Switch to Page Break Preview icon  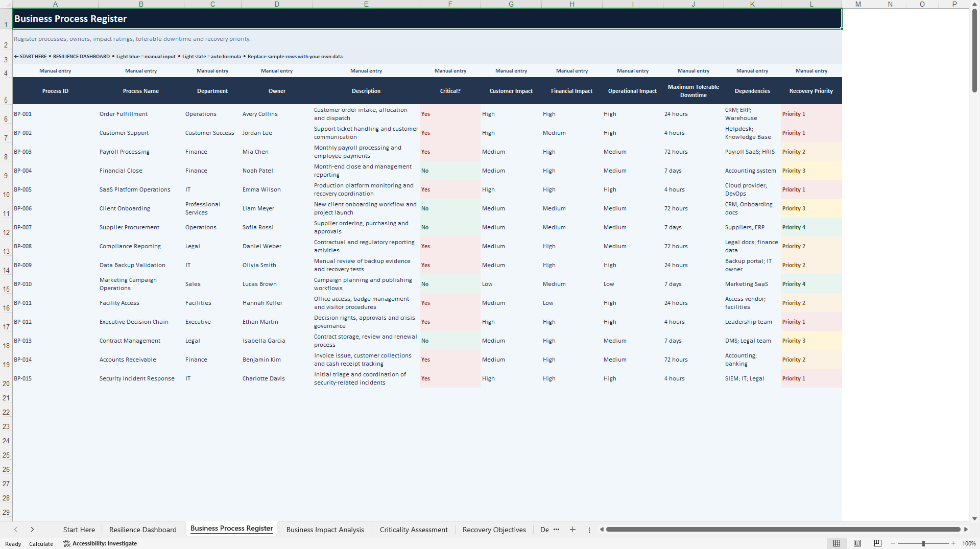point(877,543)
